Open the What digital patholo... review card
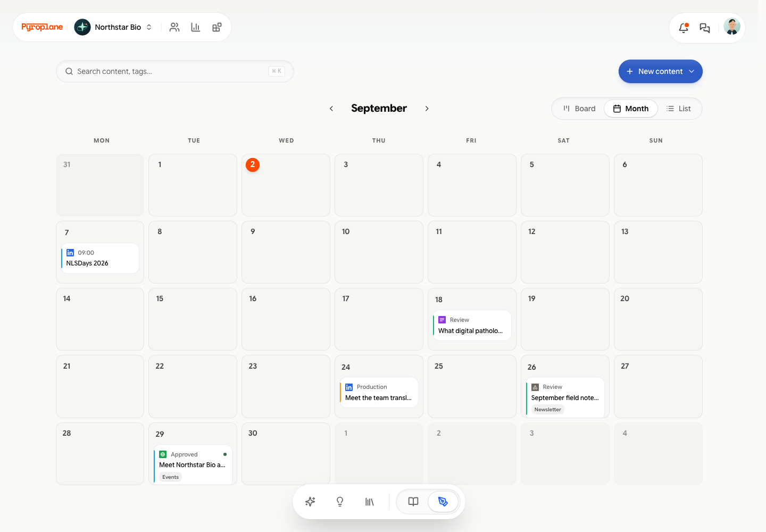 coord(472,326)
